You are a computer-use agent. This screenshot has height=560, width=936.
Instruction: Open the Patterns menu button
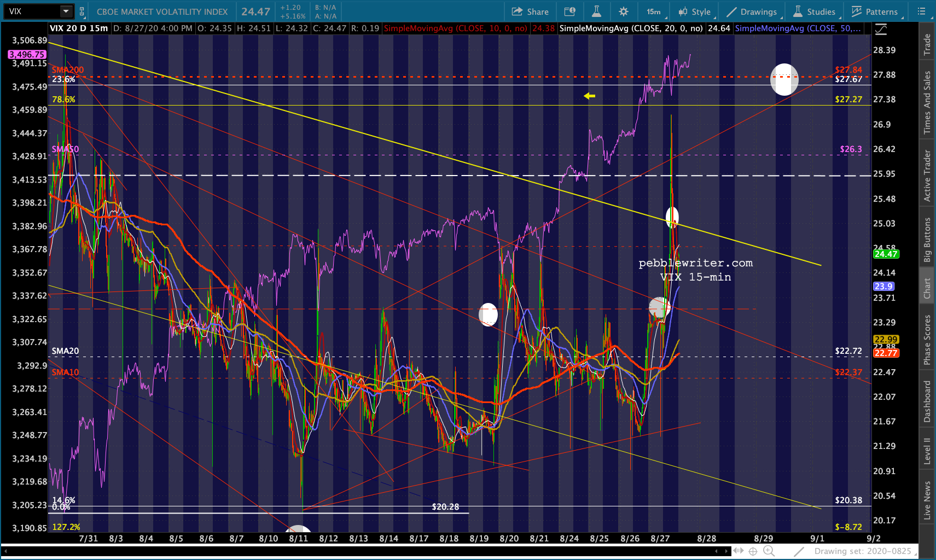point(874,11)
